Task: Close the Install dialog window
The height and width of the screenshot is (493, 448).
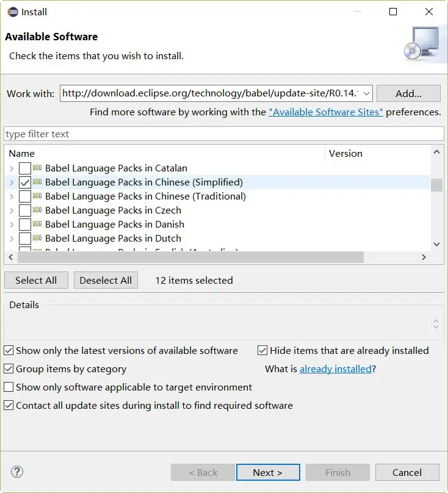Action: click(429, 12)
